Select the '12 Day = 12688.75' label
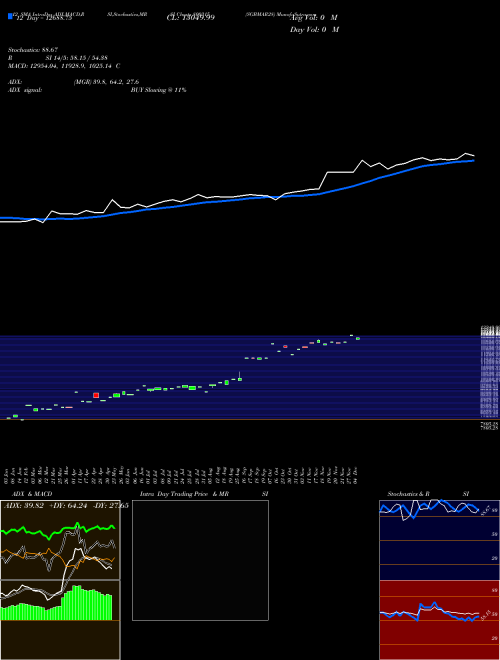500x660 pixels. tap(44, 18)
